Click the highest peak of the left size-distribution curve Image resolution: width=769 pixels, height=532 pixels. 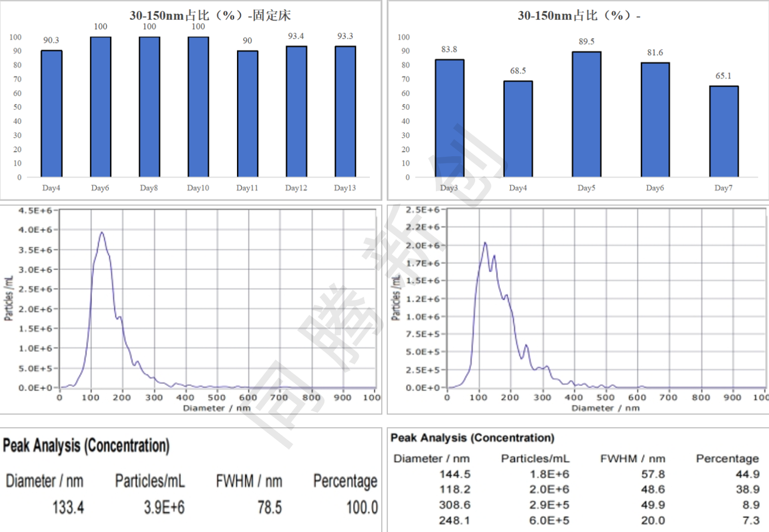102,233
